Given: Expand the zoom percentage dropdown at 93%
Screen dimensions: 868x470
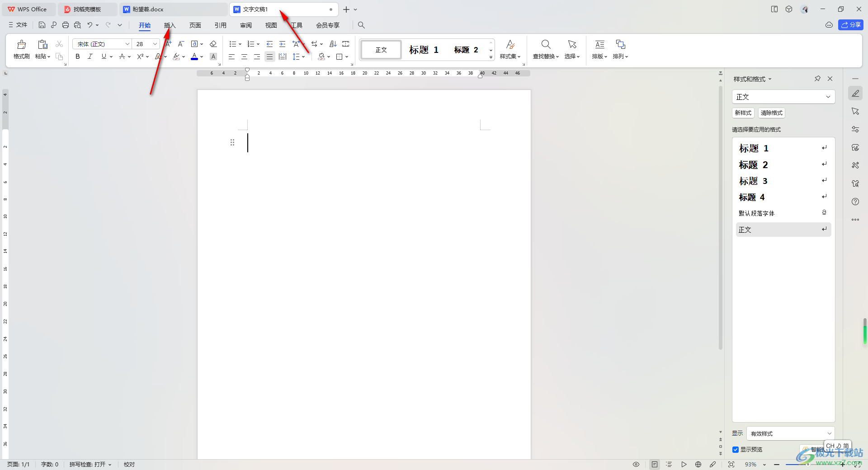Looking at the screenshot, I should (x=764, y=465).
